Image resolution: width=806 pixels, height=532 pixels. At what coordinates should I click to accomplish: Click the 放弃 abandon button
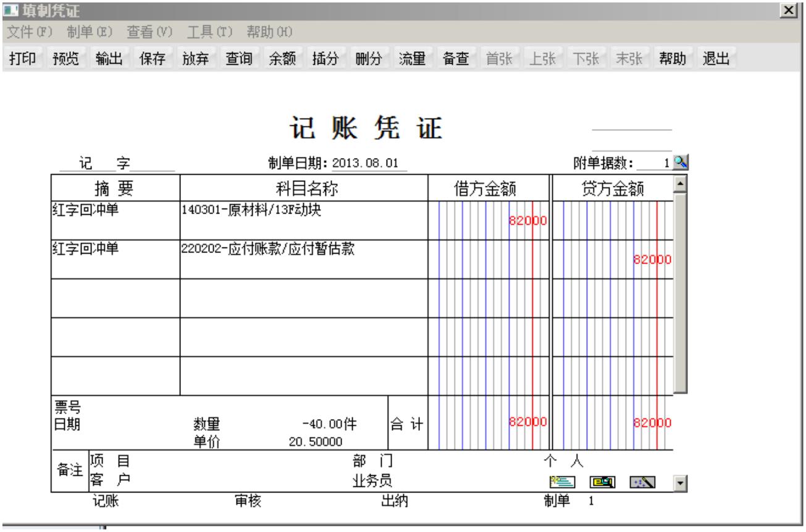196,59
